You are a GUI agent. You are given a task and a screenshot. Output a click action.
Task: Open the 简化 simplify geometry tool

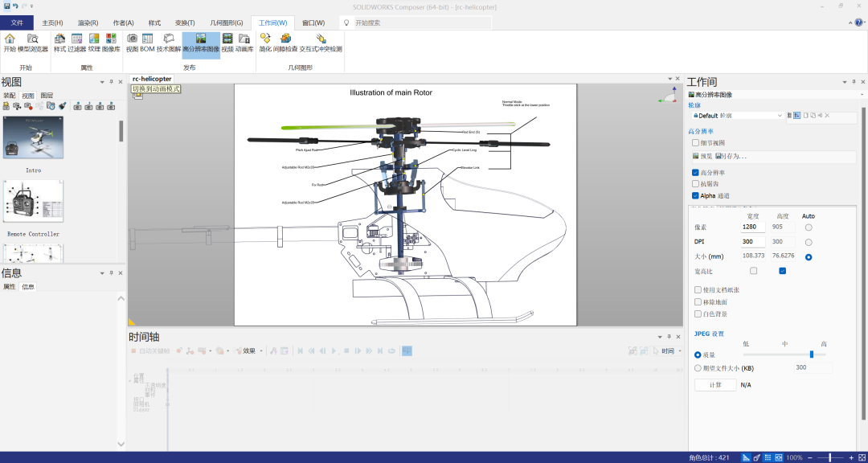click(x=265, y=39)
